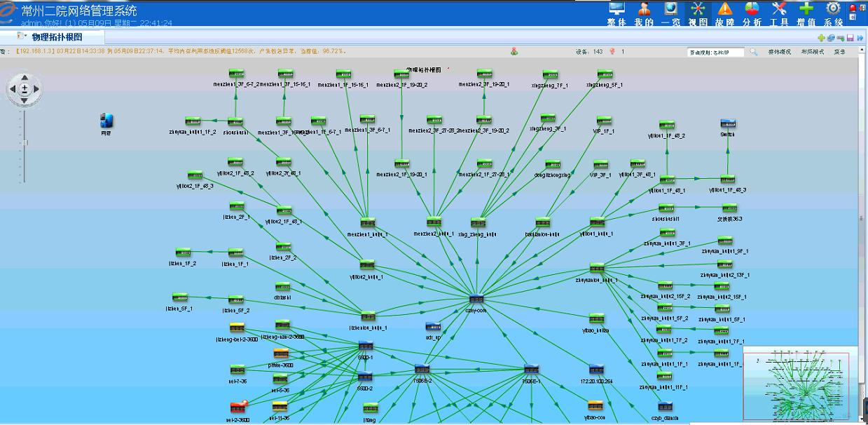The width and height of the screenshot is (868, 425).
Task: Click the 设备: 143 device count text
Action: click(x=588, y=52)
